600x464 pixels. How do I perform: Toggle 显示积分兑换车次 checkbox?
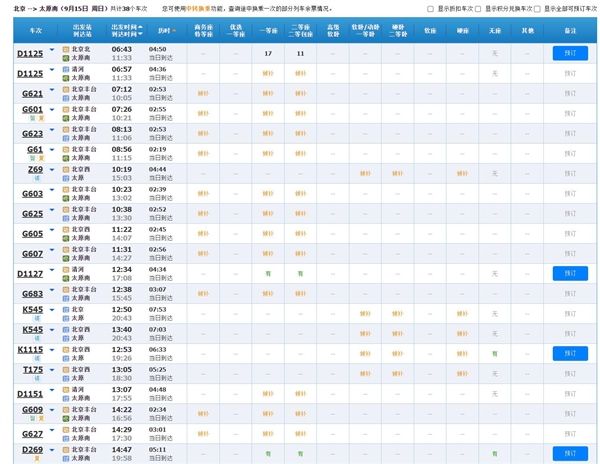click(478, 9)
